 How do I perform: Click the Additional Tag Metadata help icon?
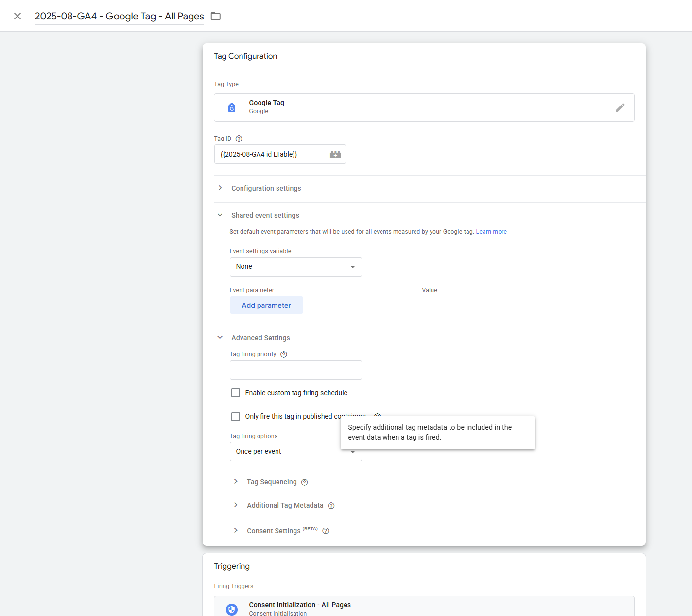331,506
